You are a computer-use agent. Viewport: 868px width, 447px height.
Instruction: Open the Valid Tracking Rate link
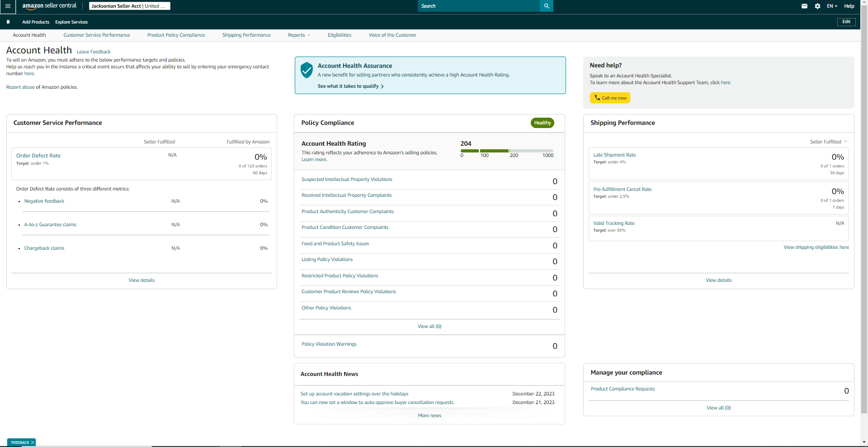(614, 223)
